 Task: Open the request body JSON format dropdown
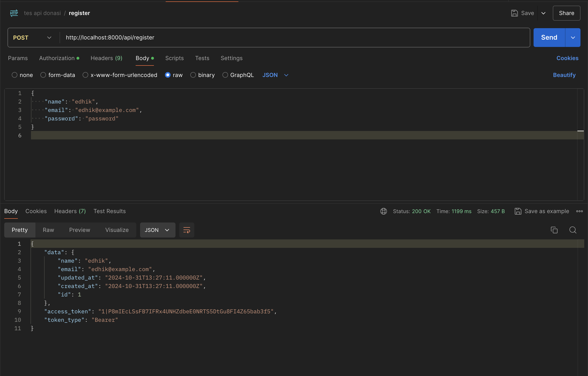[275, 75]
